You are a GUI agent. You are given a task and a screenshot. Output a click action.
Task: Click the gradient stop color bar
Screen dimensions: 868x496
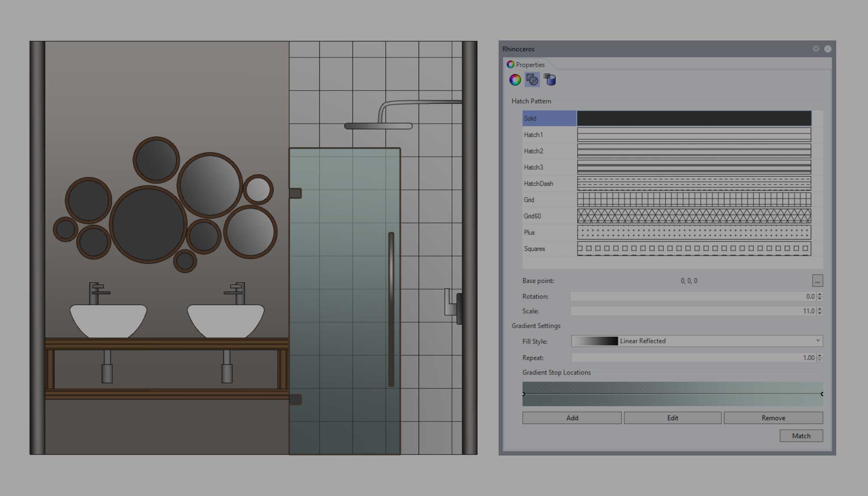(x=673, y=394)
